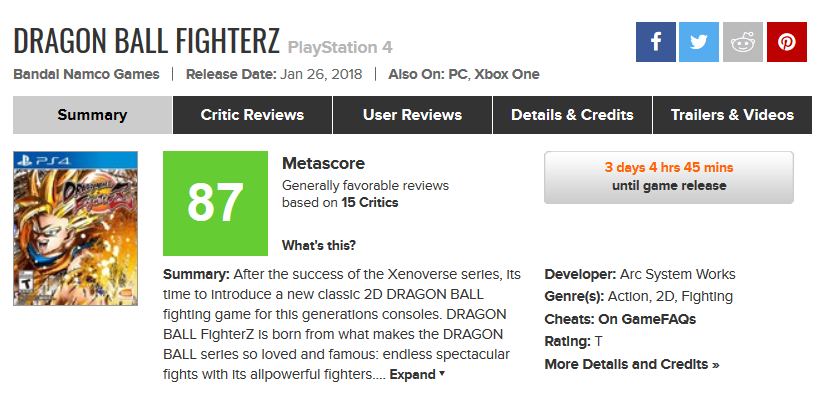Switch to the Critic Reviews tab
823x396 pixels.
tap(252, 115)
